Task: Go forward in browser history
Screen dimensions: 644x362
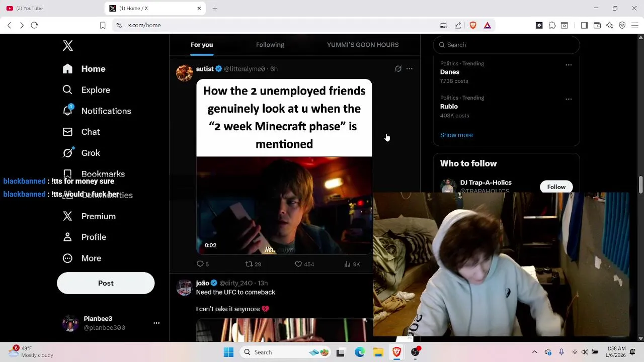Action: 22,25
